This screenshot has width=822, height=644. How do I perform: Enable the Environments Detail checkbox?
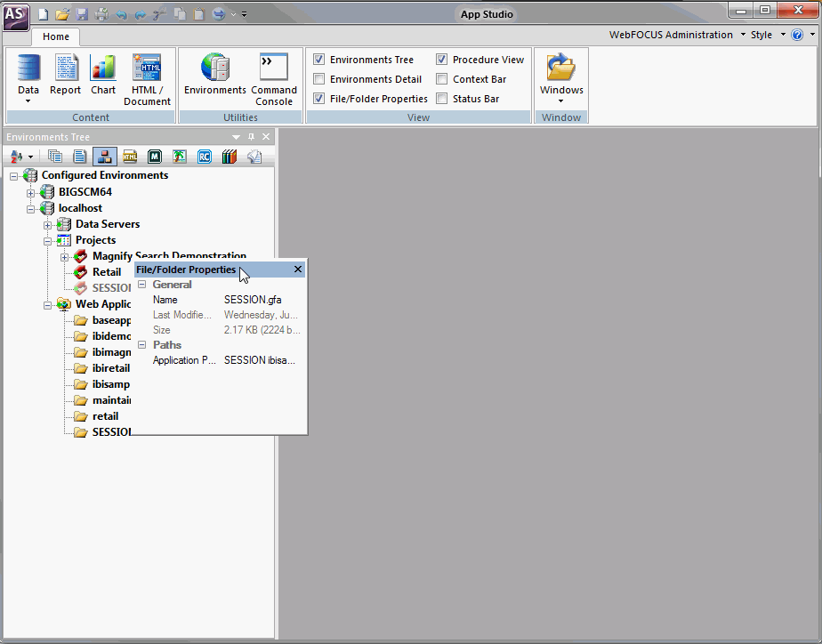[319, 79]
